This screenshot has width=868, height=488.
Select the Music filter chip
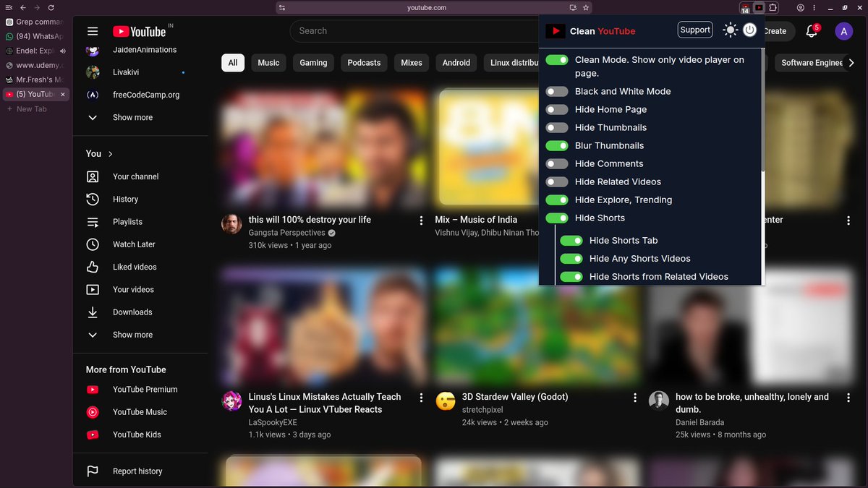click(x=268, y=63)
